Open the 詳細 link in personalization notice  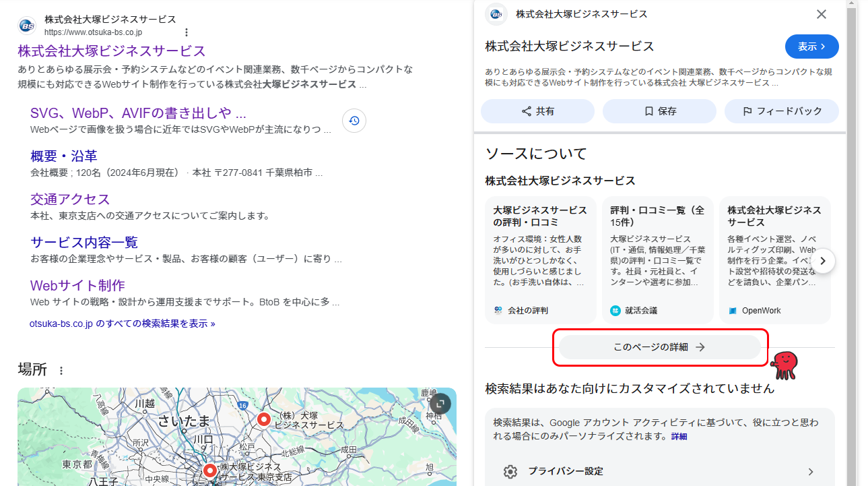[x=679, y=437]
